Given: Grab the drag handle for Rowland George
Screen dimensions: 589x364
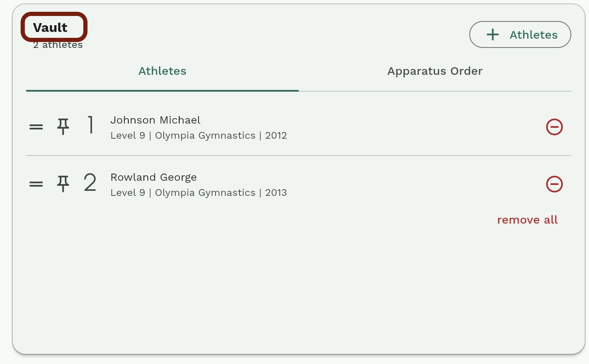Looking at the screenshot, I should (36, 184).
